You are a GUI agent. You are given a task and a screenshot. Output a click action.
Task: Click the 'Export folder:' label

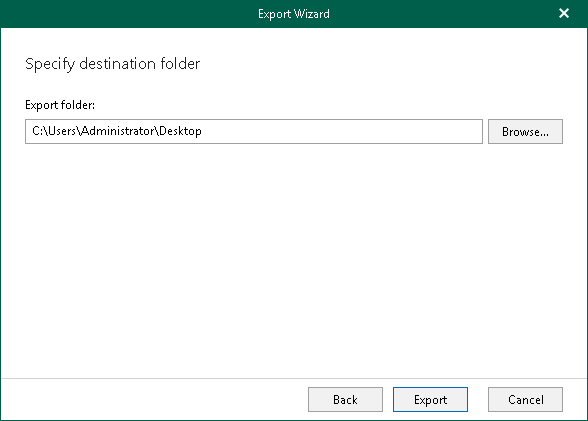click(60, 105)
